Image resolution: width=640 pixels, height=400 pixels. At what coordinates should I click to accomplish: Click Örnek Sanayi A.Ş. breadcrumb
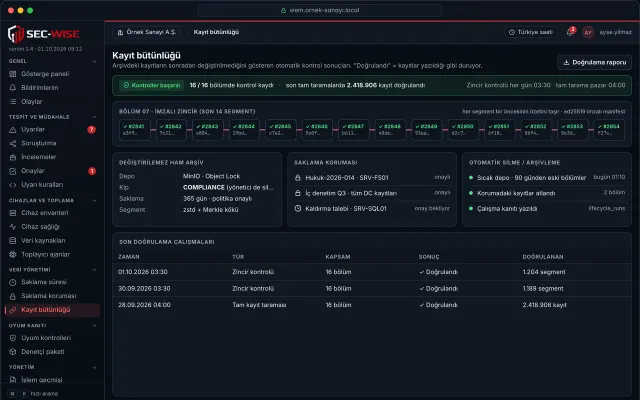click(147, 32)
